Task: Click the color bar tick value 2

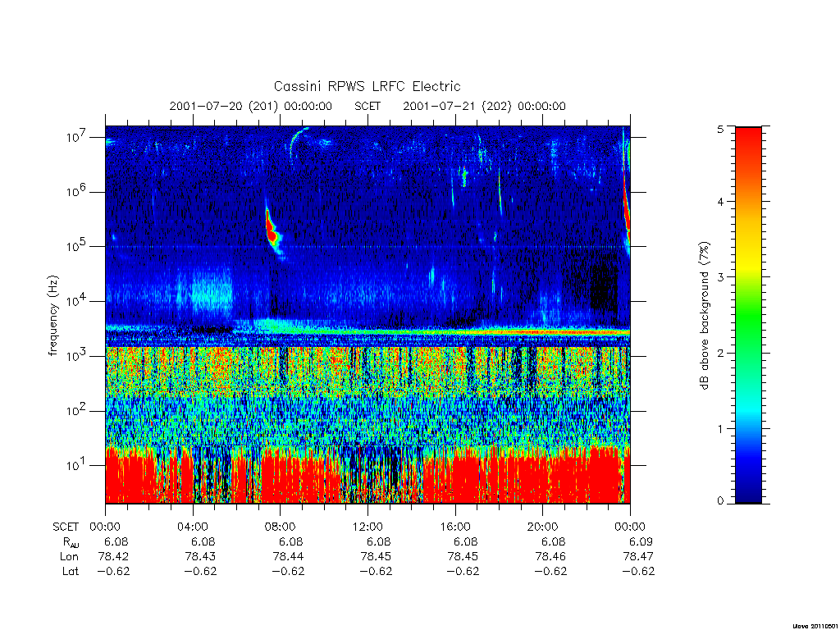Action: pos(720,353)
